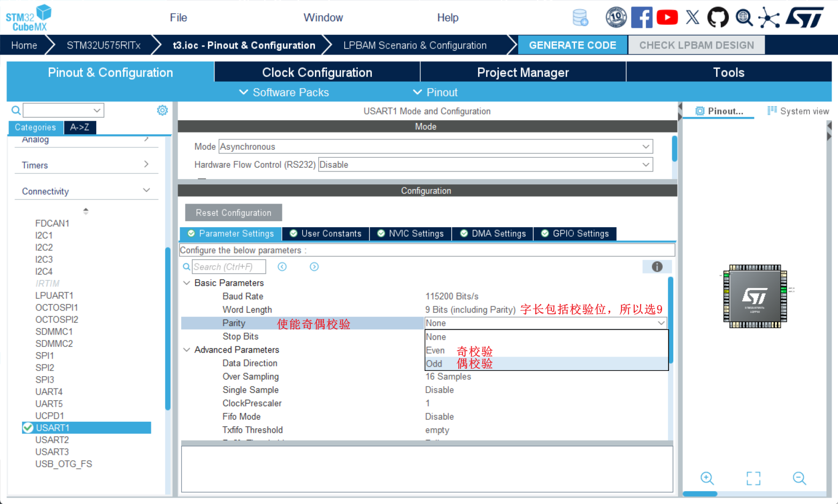Open the peripheral search combo box
Screen dimensions: 838x504
coord(64,111)
